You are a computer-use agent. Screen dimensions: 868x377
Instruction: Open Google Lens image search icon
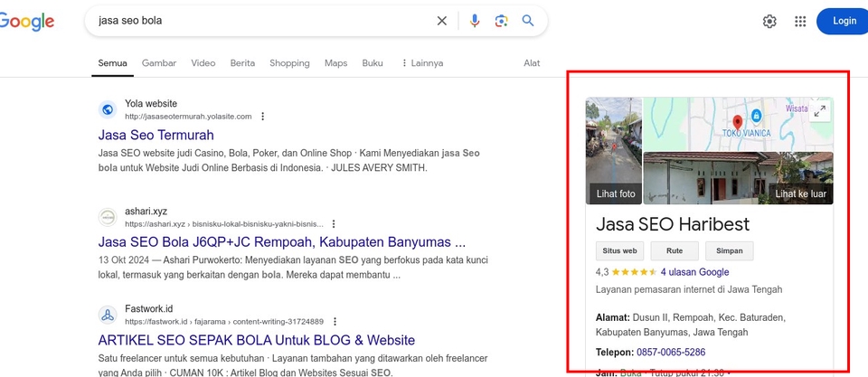[501, 21]
